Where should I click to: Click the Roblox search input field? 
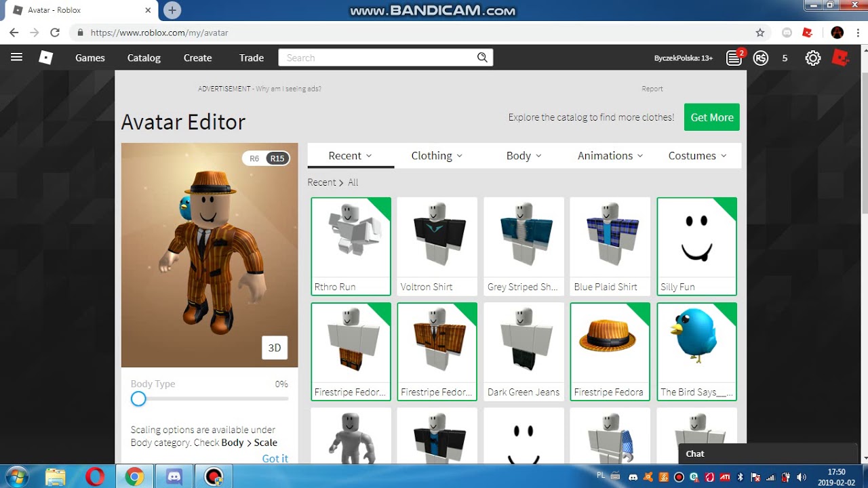coord(377,58)
